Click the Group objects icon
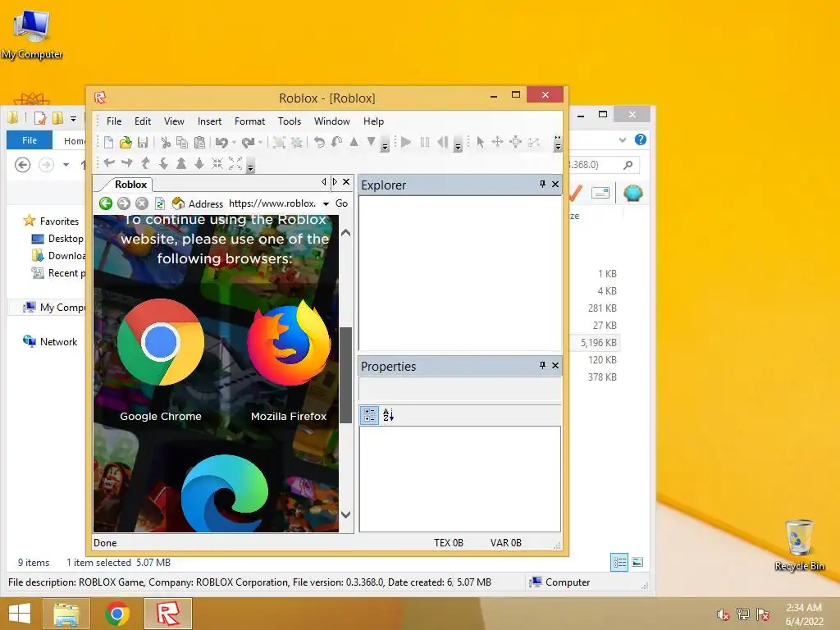 [x=279, y=143]
